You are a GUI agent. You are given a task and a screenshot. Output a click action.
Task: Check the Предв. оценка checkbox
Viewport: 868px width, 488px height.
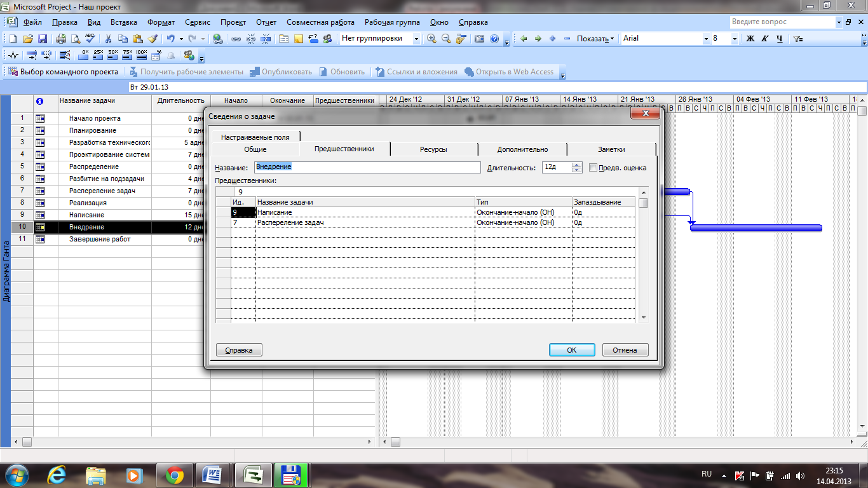coord(593,168)
